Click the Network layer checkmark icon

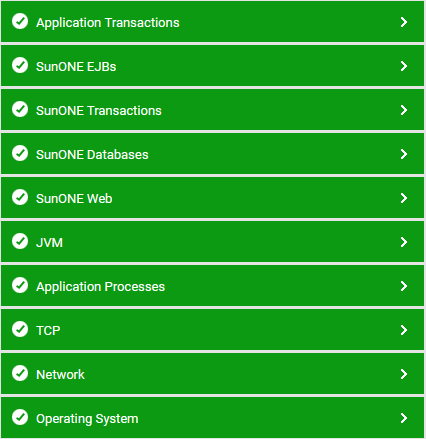pyautogui.click(x=20, y=373)
